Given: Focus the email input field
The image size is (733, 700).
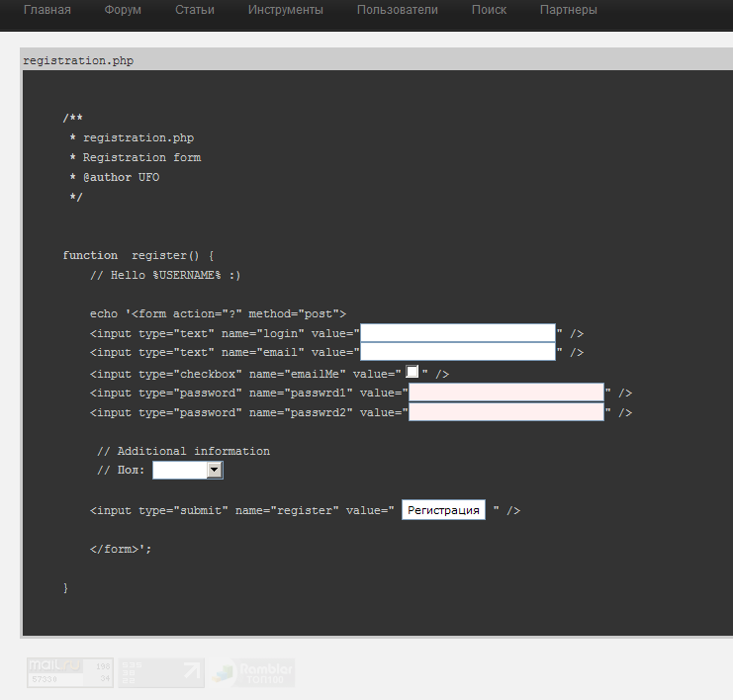Looking at the screenshot, I should [x=458, y=352].
